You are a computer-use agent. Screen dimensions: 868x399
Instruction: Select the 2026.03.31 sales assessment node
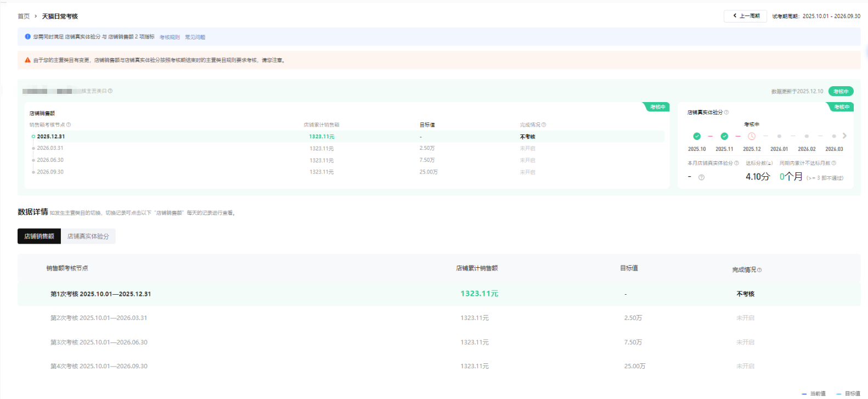(x=50, y=148)
